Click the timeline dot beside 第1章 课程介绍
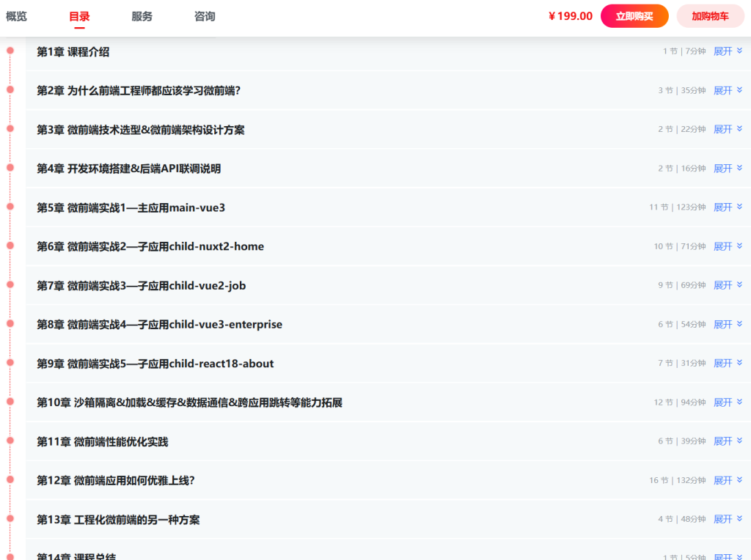Image resolution: width=751 pixels, height=560 pixels. point(10,51)
